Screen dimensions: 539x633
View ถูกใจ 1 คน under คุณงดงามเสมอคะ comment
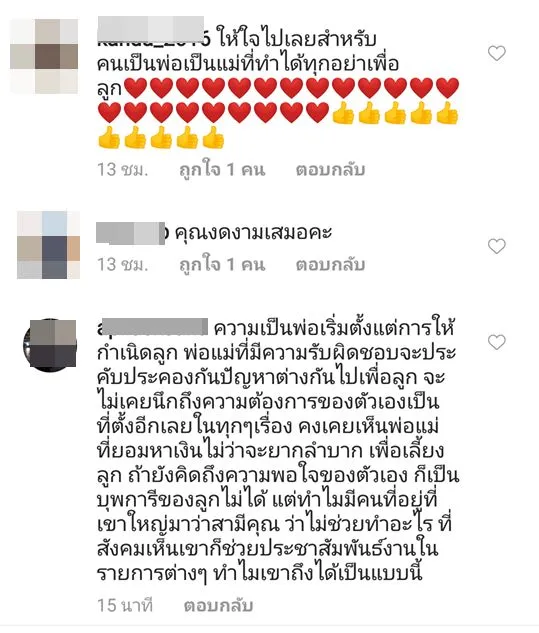coord(222,265)
